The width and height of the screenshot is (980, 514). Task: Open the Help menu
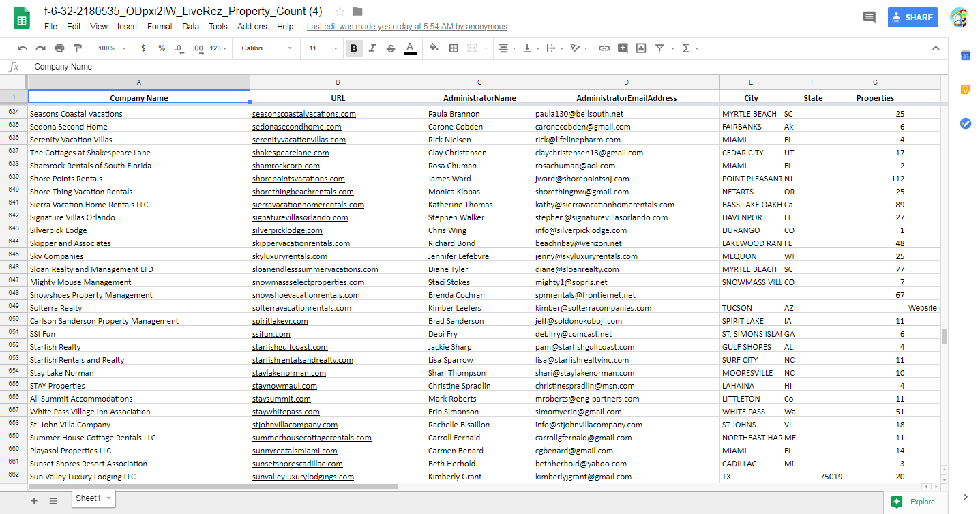[x=285, y=27]
